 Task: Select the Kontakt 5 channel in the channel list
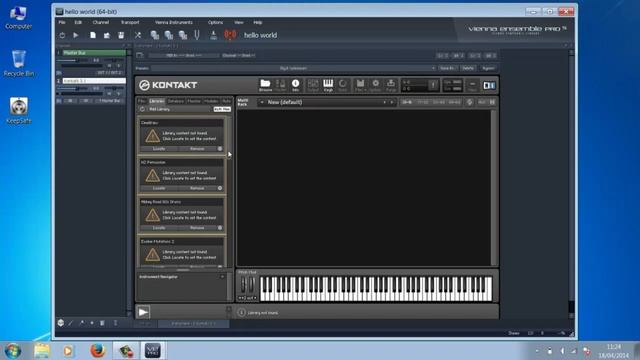[x=94, y=81]
